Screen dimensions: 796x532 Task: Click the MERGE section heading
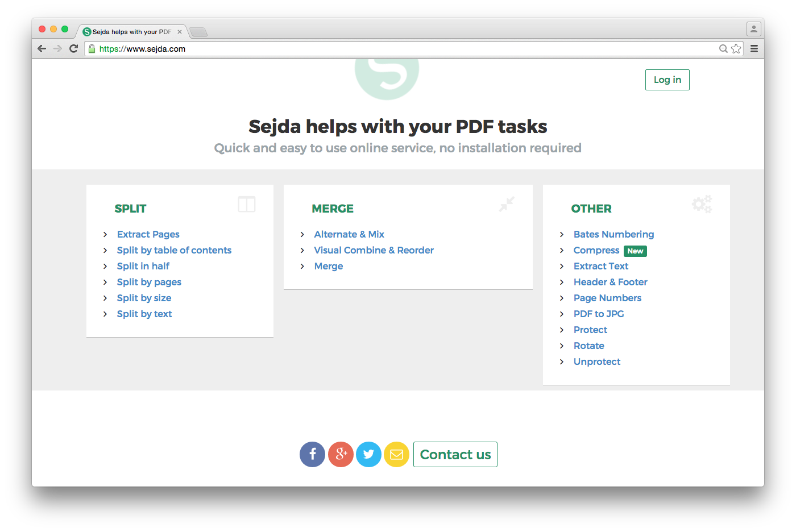click(333, 209)
